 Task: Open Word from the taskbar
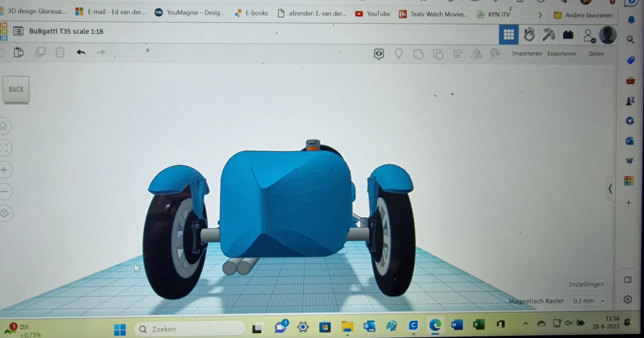point(457,325)
